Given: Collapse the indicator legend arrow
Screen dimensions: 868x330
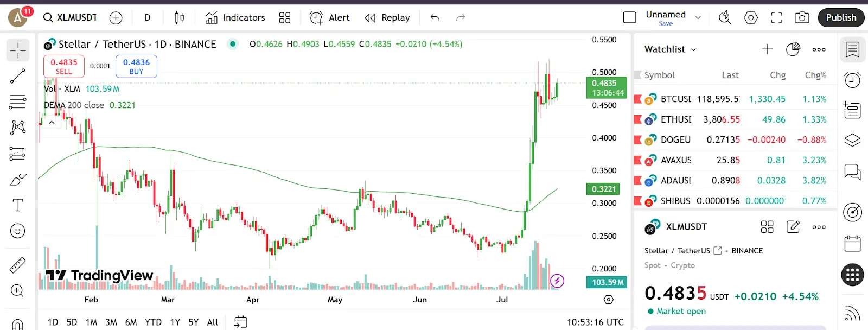Looking at the screenshot, I should (52, 123).
